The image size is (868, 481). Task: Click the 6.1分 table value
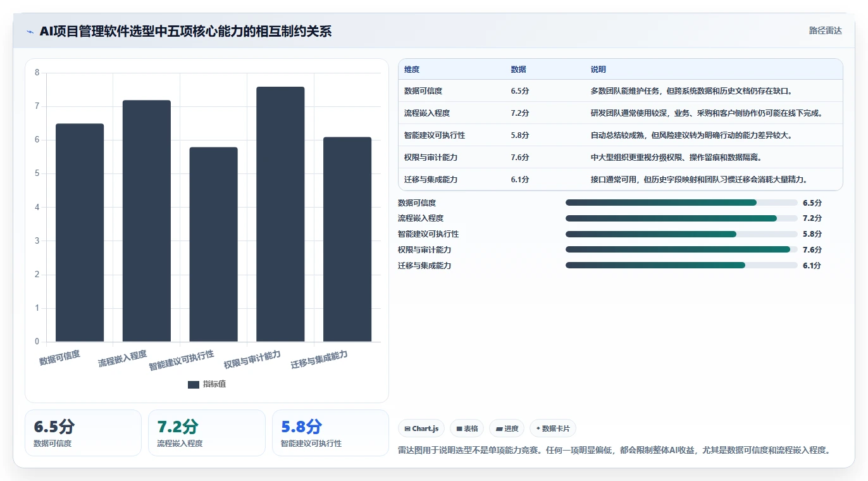[x=520, y=180]
